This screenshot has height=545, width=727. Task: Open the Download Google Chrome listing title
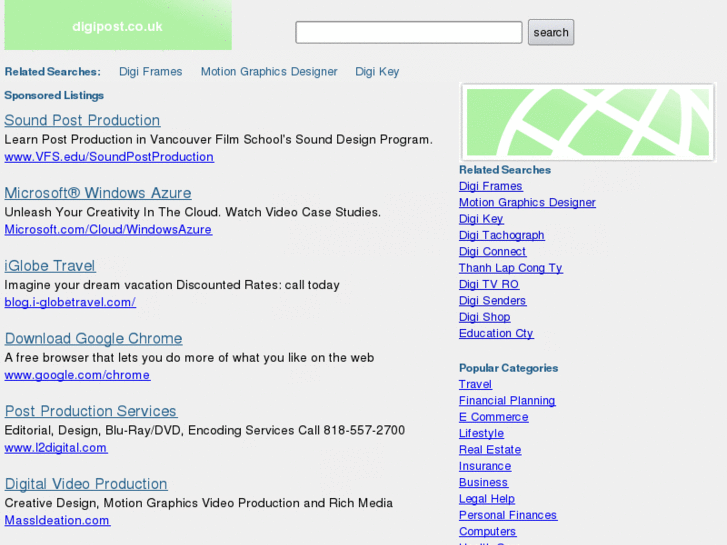coord(93,339)
